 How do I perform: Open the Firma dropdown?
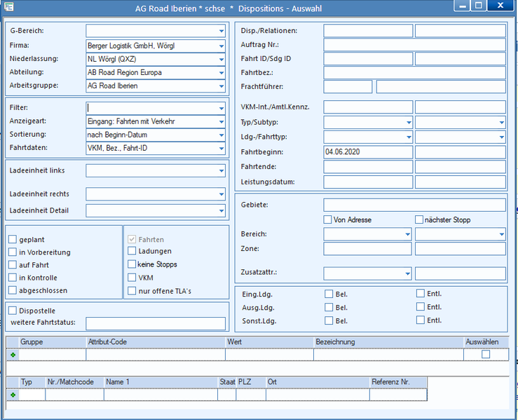(221, 46)
